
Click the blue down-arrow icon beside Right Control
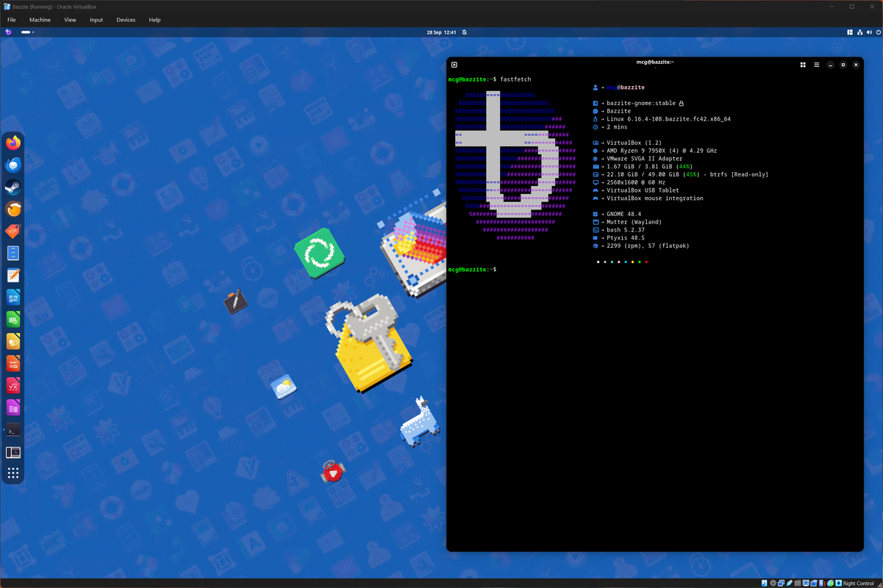click(838, 583)
